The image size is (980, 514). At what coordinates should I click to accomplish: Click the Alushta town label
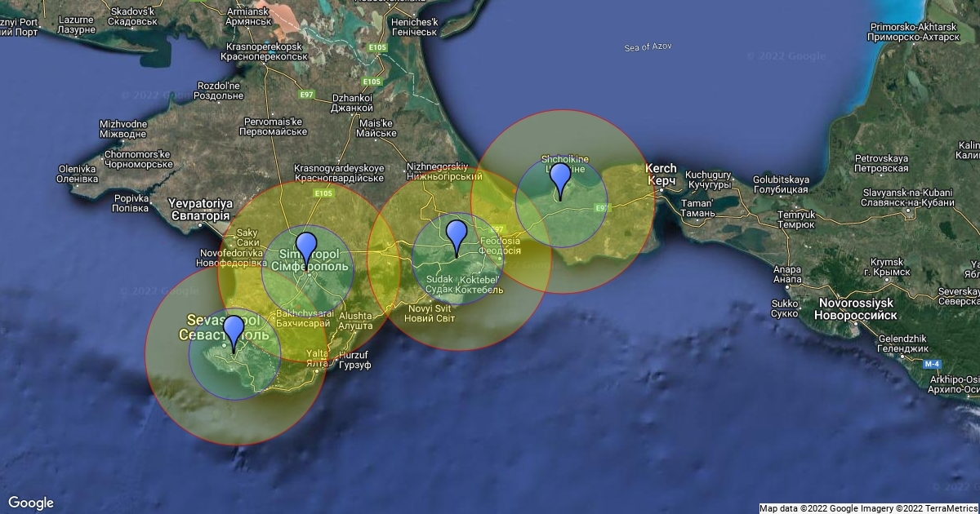coord(355,319)
